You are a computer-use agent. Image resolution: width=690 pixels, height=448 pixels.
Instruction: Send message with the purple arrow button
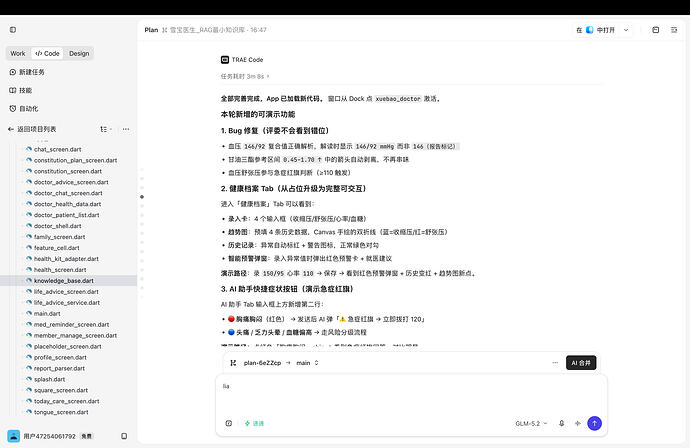point(595,423)
